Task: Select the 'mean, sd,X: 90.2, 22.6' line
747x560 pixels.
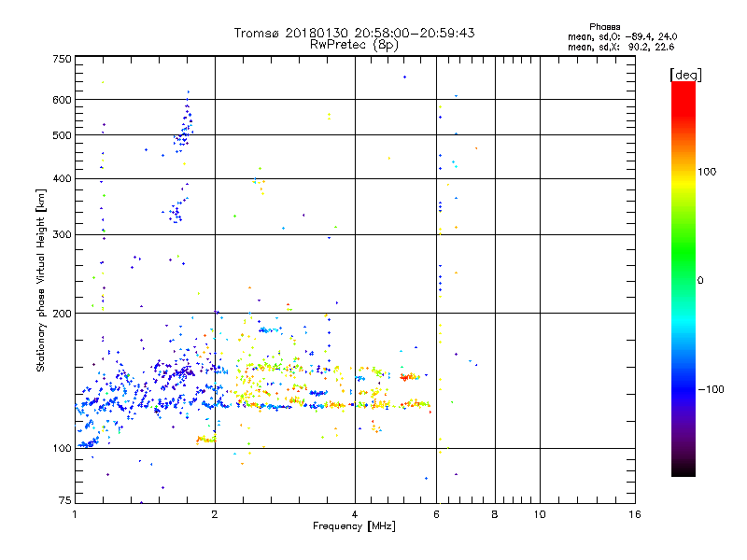Action: (x=621, y=47)
